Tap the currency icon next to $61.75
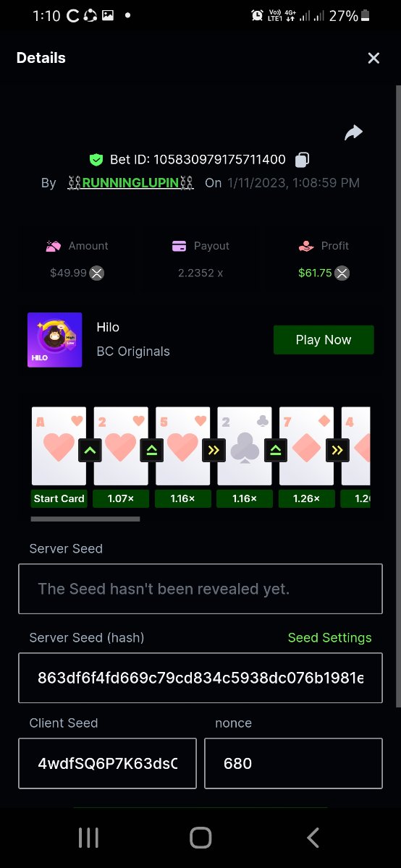Screen dimensions: 401x868 click(x=342, y=273)
